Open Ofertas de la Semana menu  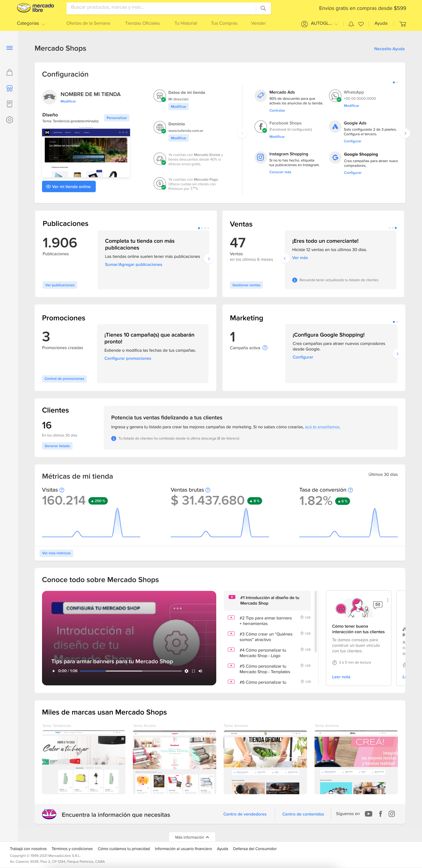click(x=88, y=23)
